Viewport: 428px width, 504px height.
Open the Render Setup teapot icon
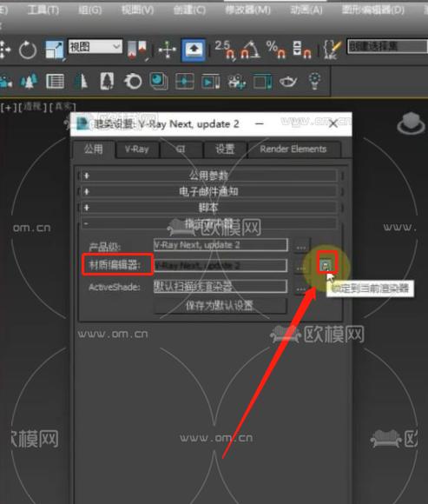click(x=288, y=82)
